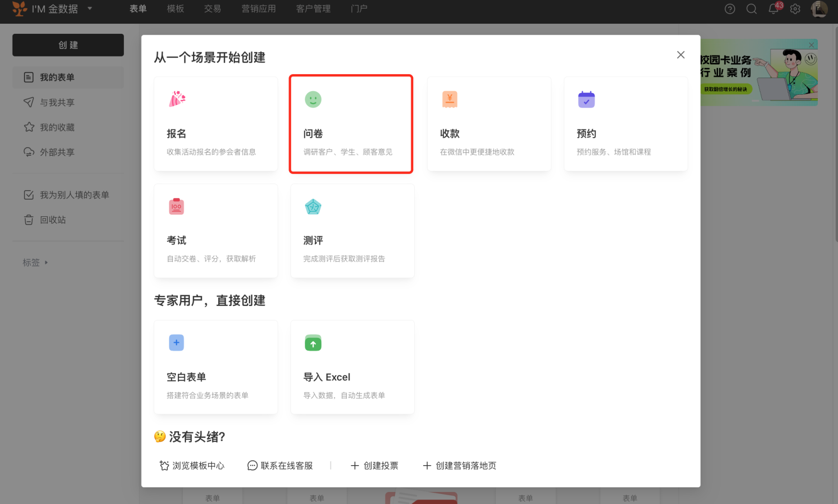Close the scenario creation dialog
This screenshot has height=504, width=838.
681,55
